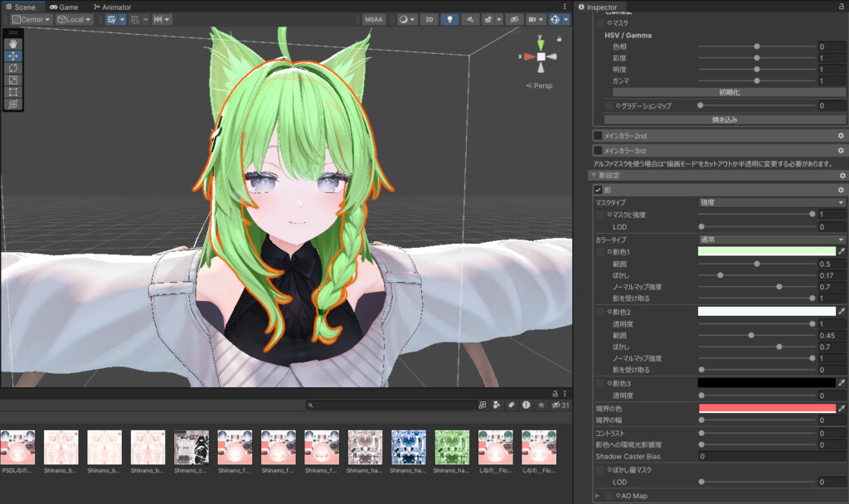Open the grid visibility options arrow

[123, 20]
